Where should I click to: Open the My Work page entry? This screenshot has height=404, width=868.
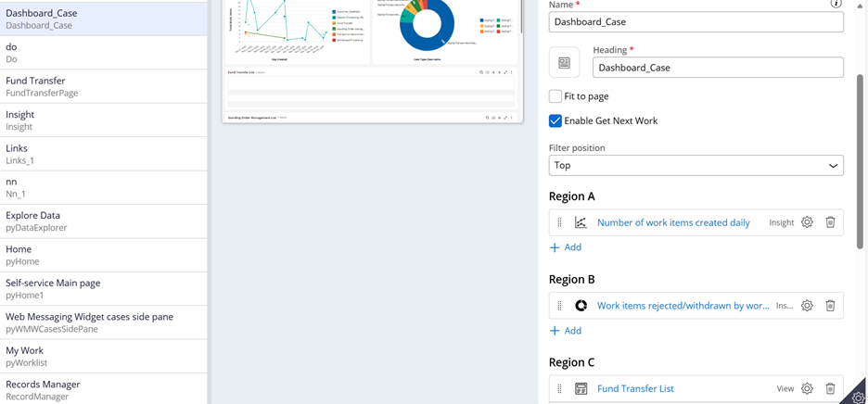pyautogui.click(x=103, y=357)
